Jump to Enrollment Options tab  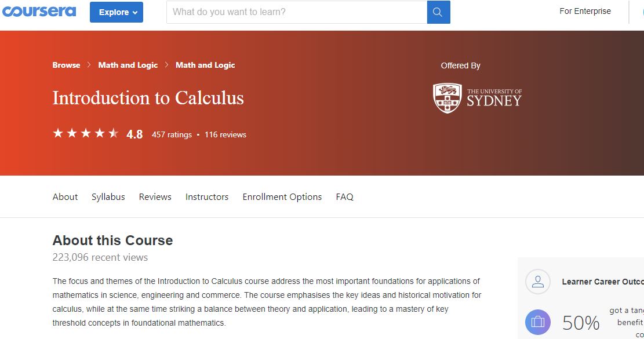tap(282, 197)
